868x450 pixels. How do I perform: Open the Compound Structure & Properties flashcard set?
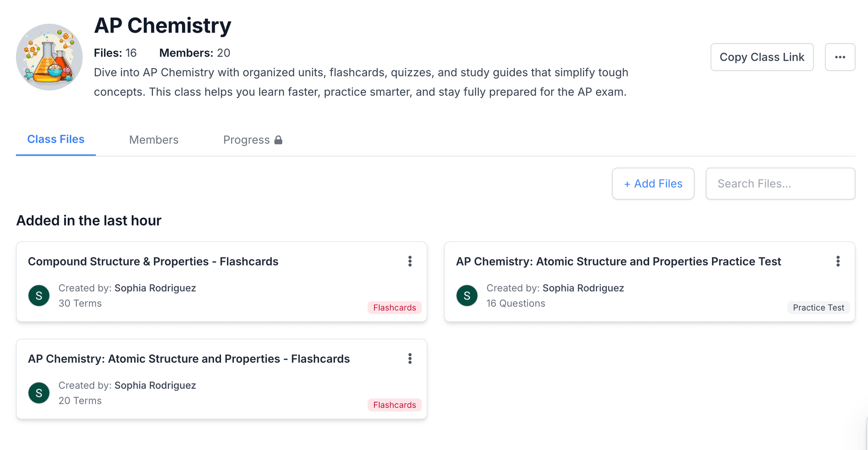pyautogui.click(x=153, y=261)
